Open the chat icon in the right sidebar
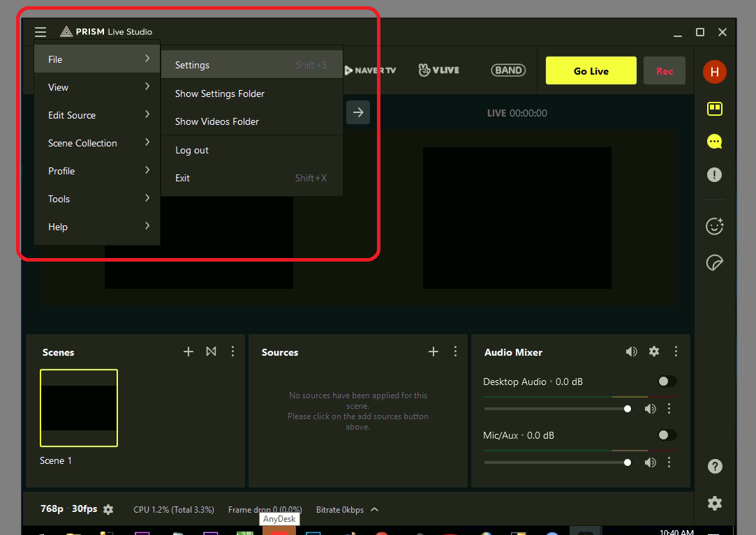 coord(714,142)
